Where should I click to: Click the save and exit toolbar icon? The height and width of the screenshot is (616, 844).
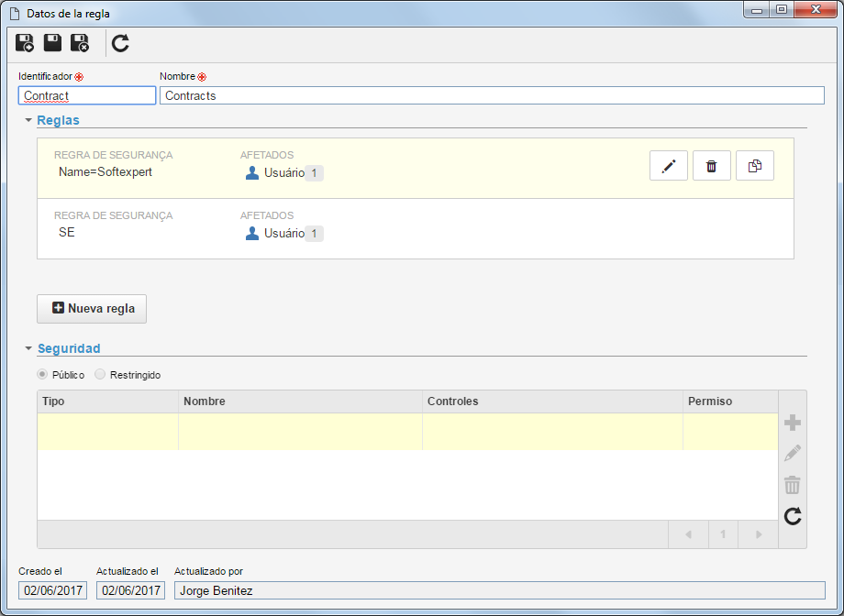point(80,43)
